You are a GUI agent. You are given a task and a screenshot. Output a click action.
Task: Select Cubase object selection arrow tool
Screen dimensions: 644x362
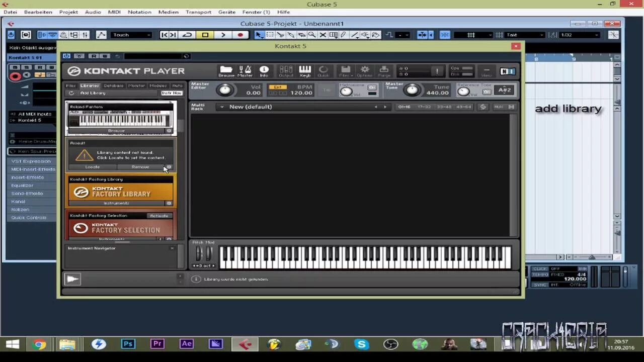pyautogui.click(x=259, y=35)
